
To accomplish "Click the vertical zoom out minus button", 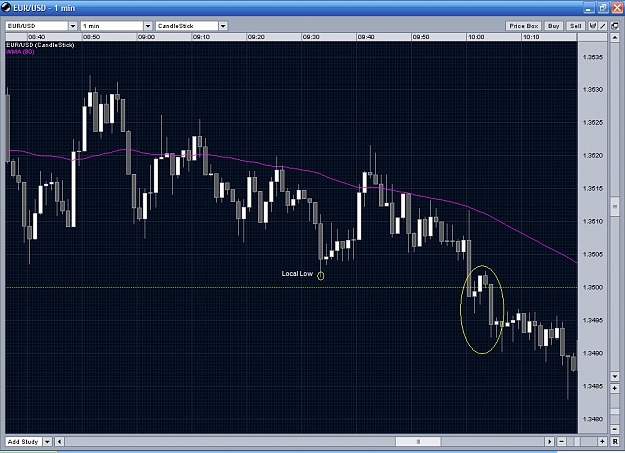I will click(x=615, y=429).
